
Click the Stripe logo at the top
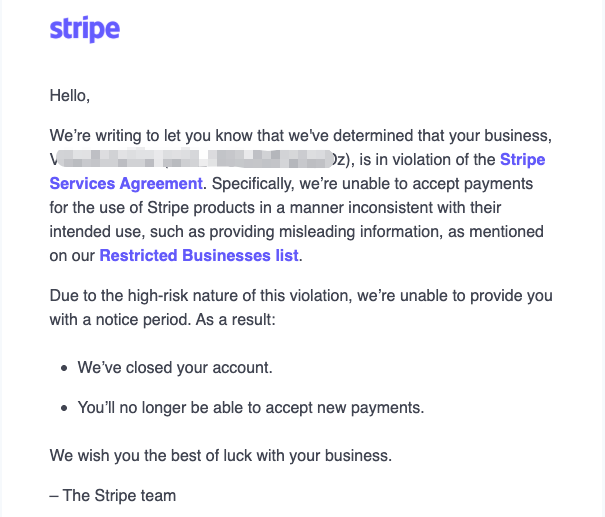84,29
